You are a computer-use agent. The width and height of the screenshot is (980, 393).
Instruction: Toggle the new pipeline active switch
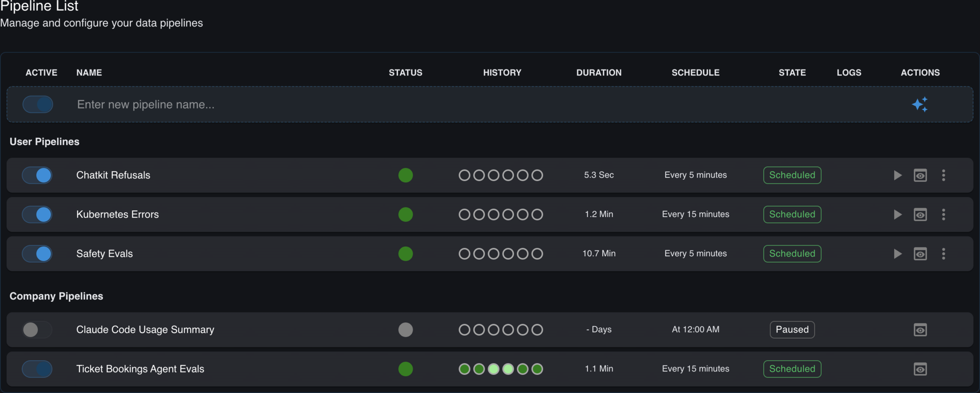tap(38, 104)
